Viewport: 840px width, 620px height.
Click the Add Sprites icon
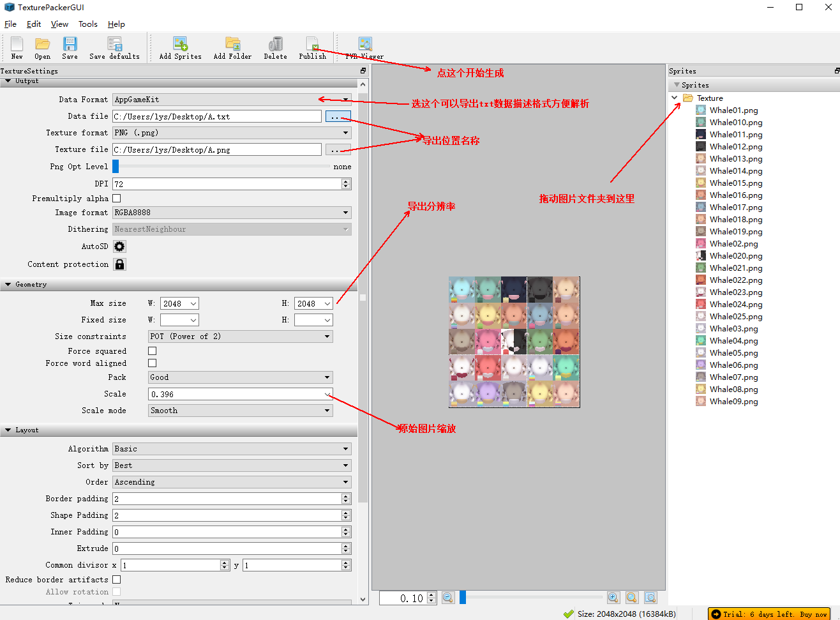click(x=180, y=47)
